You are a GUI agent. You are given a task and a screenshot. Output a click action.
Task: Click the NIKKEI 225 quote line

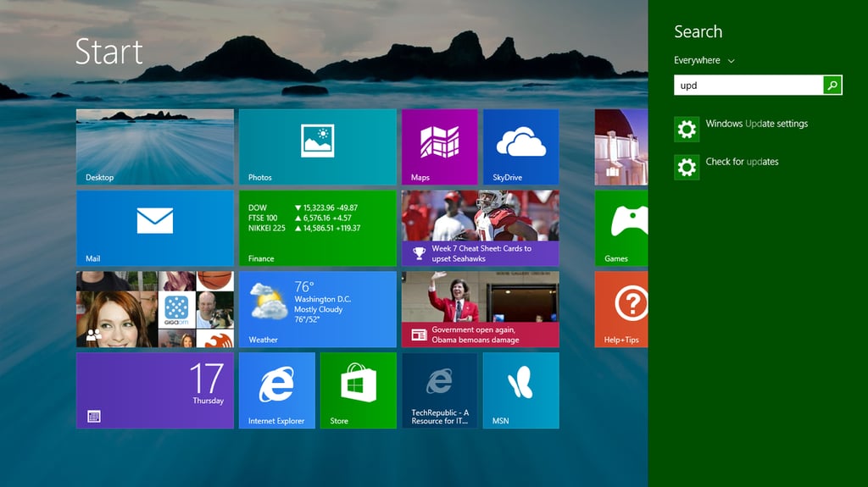coord(304,228)
